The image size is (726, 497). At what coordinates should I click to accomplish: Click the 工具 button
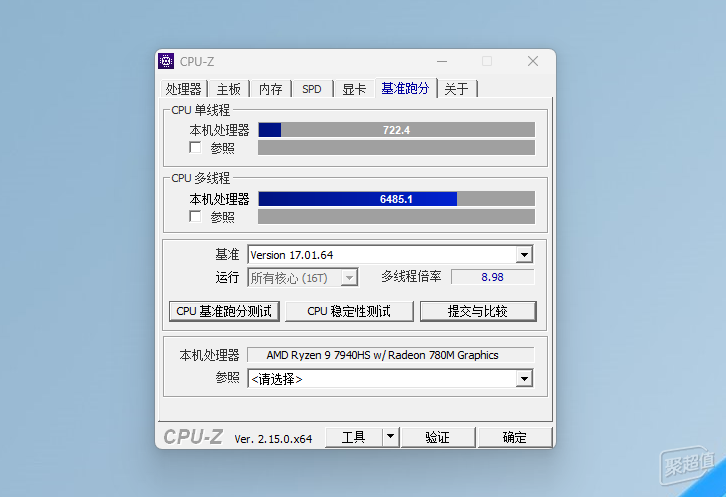pos(354,437)
